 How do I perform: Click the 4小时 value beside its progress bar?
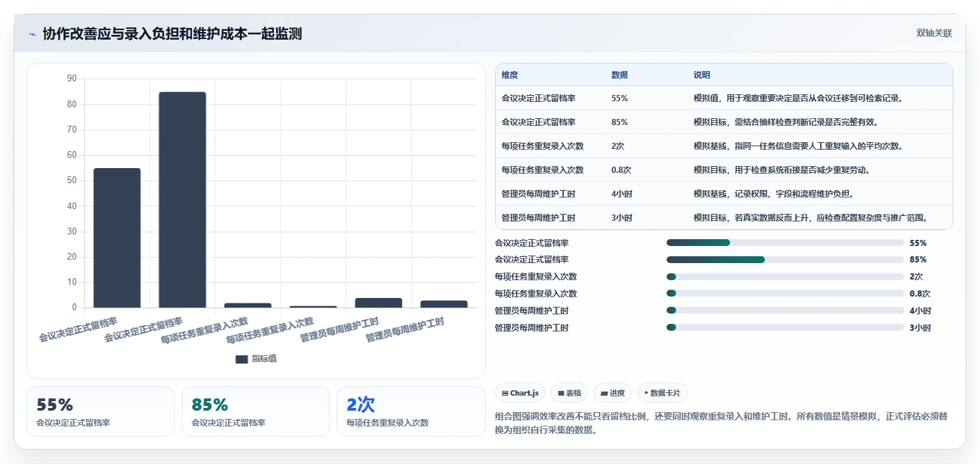920,311
